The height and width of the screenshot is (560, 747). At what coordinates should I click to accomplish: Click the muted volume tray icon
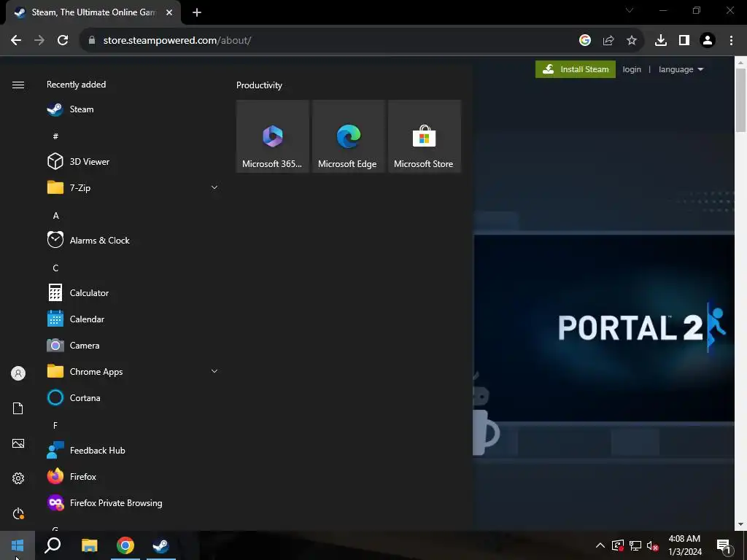point(652,545)
